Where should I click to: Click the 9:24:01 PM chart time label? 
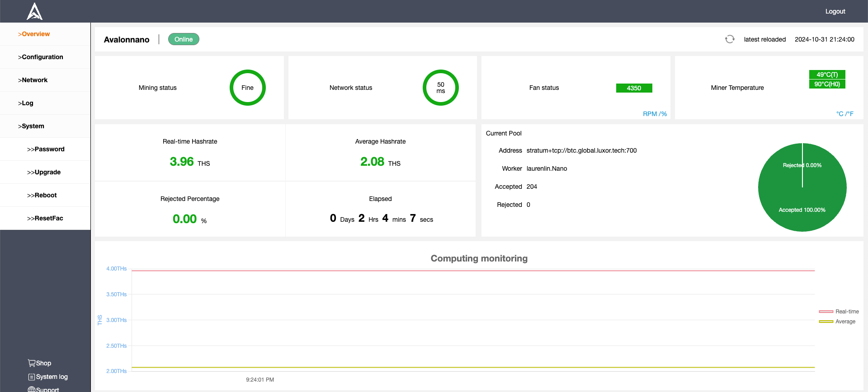click(x=260, y=380)
